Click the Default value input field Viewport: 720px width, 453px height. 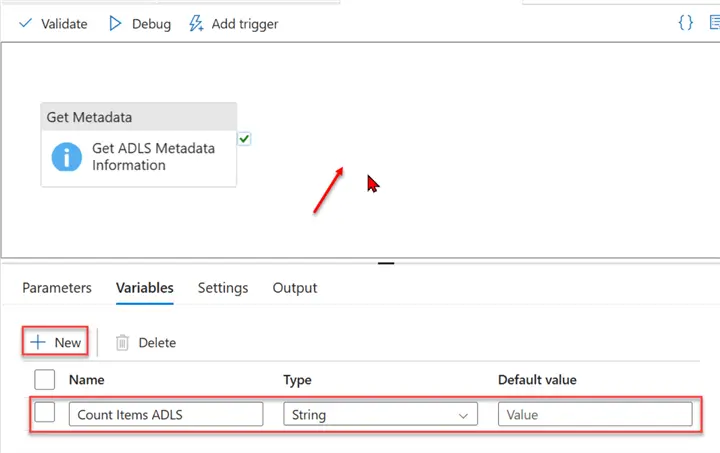pos(595,414)
